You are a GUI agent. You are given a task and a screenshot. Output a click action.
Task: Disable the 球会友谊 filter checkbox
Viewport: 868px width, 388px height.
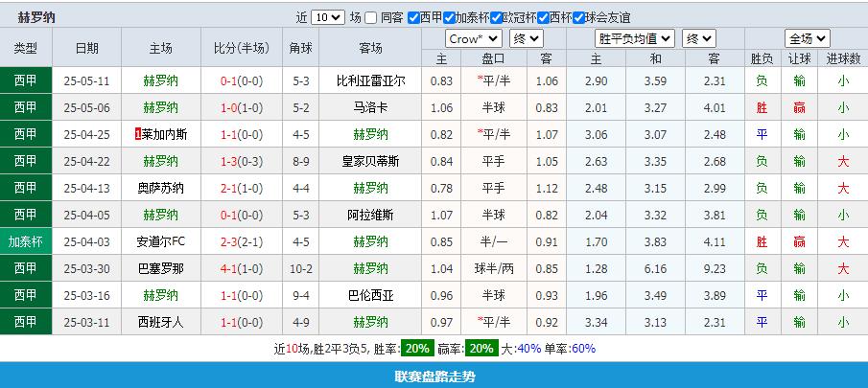(578, 17)
